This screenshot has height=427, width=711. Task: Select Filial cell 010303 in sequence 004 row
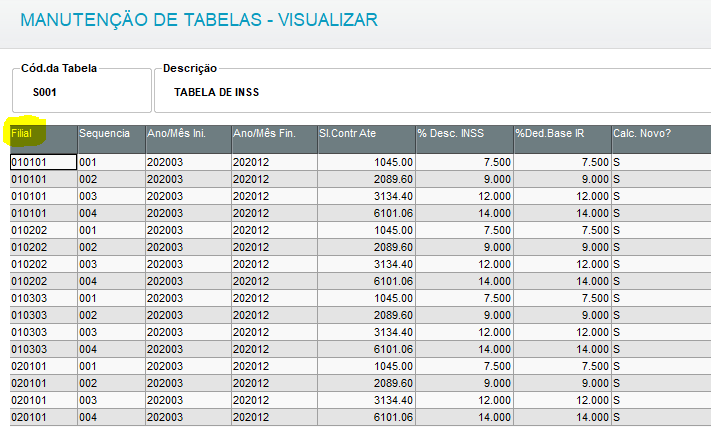44,349
